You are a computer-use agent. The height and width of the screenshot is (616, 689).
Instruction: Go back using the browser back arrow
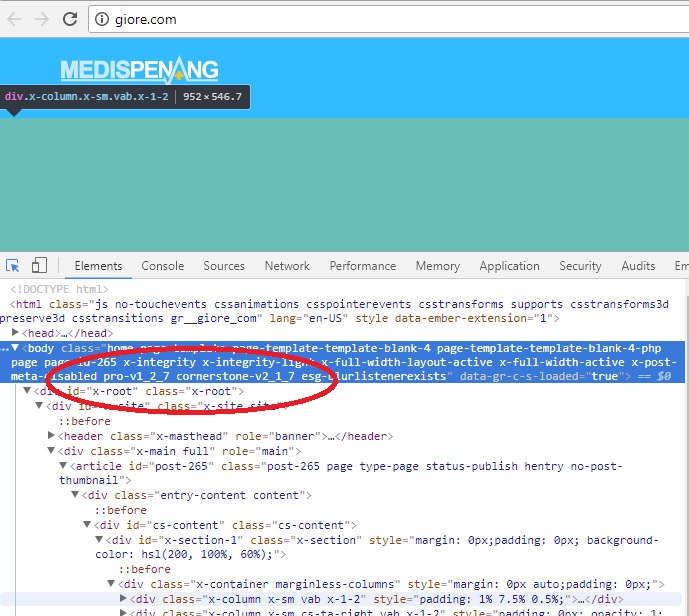tap(14, 19)
